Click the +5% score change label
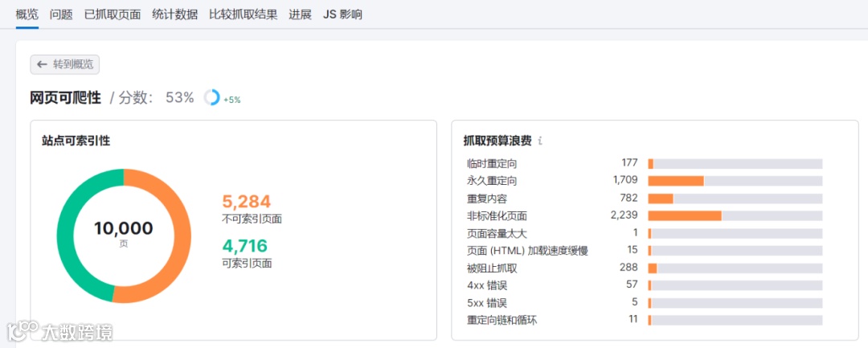The width and height of the screenshot is (868, 348). [x=232, y=100]
